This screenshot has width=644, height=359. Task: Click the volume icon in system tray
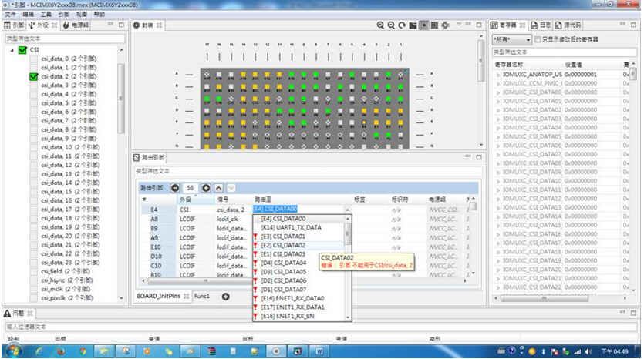coord(588,351)
